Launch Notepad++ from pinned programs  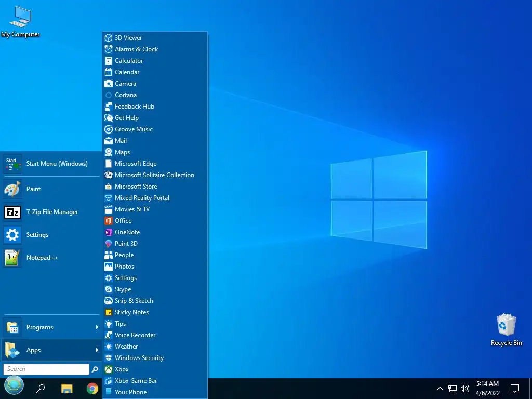point(51,258)
